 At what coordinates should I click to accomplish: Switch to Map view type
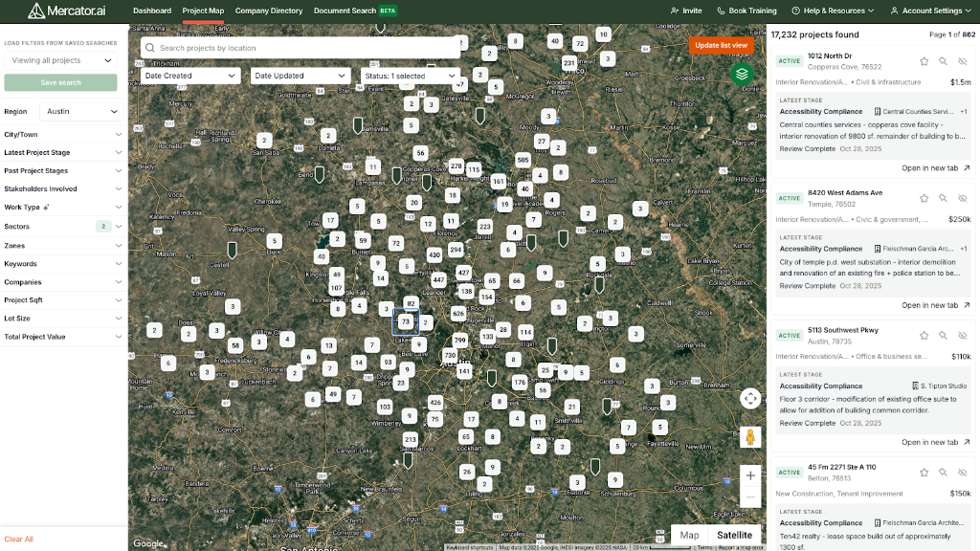[x=689, y=535]
